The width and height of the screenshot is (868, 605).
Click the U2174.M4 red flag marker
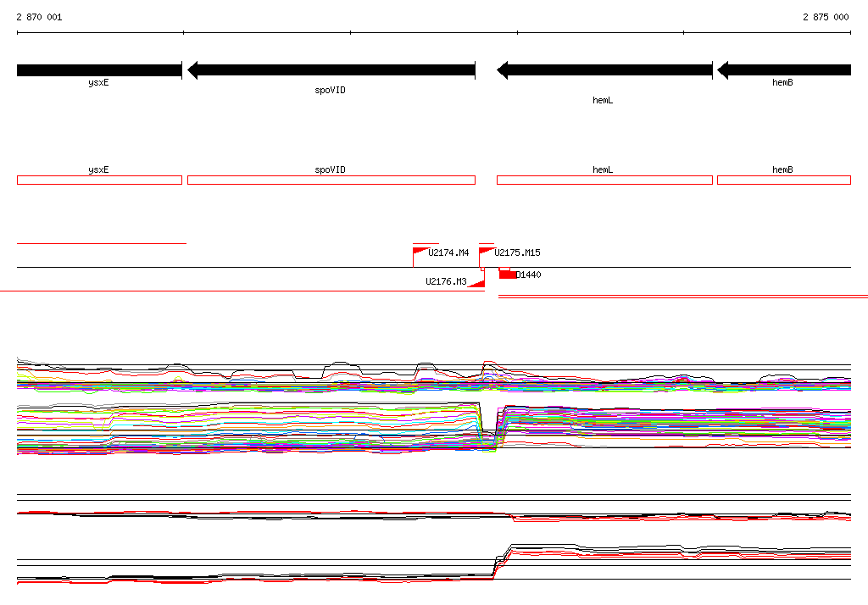click(x=420, y=253)
